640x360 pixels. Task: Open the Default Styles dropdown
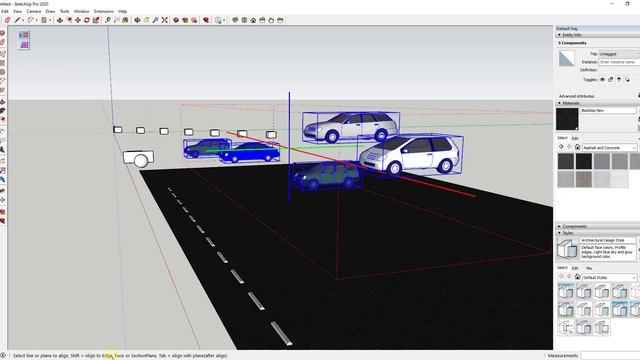[609, 277]
